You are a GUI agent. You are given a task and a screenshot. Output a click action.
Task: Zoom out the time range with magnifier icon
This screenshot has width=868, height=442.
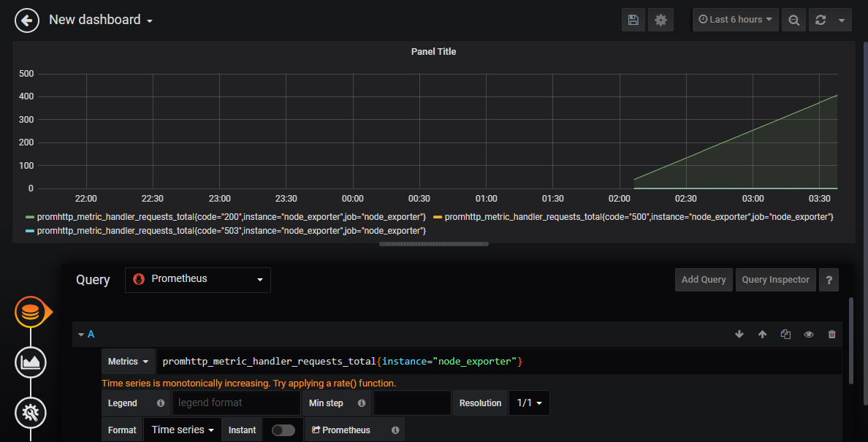pyautogui.click(x=793, y=20)
